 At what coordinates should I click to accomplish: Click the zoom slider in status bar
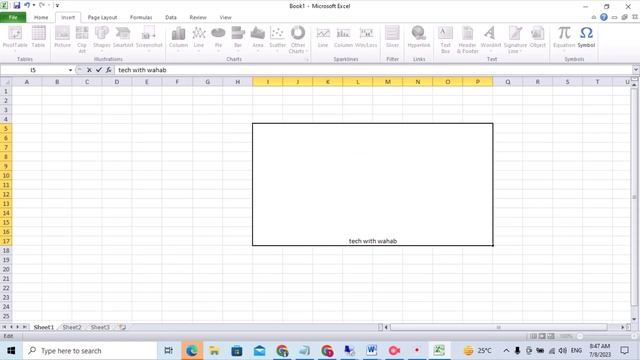pos(606,336)
